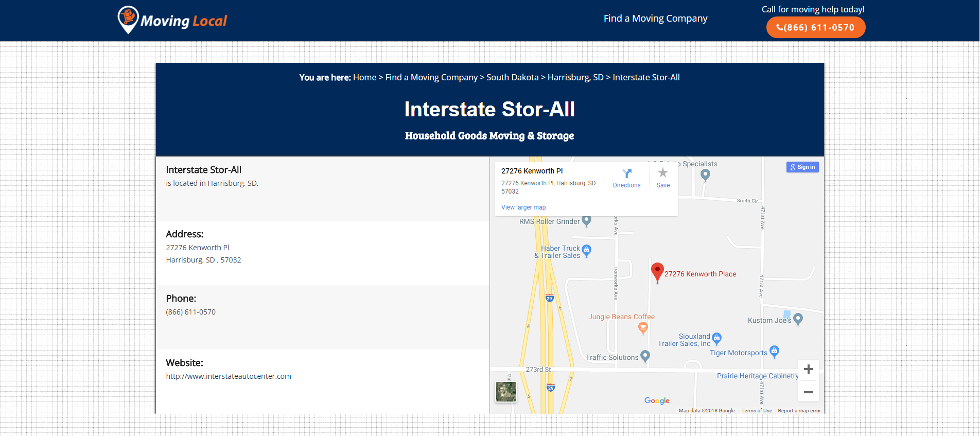The image size is (980, 436).
Task: Click 'is located in Harrisburg, SD.' text
Action: [212, 183]
